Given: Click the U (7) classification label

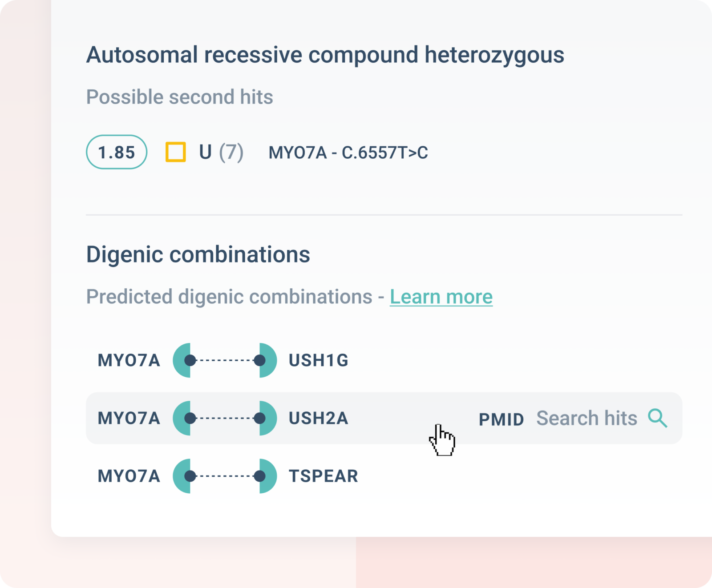Looking at the screenshot, I should 221,152.
